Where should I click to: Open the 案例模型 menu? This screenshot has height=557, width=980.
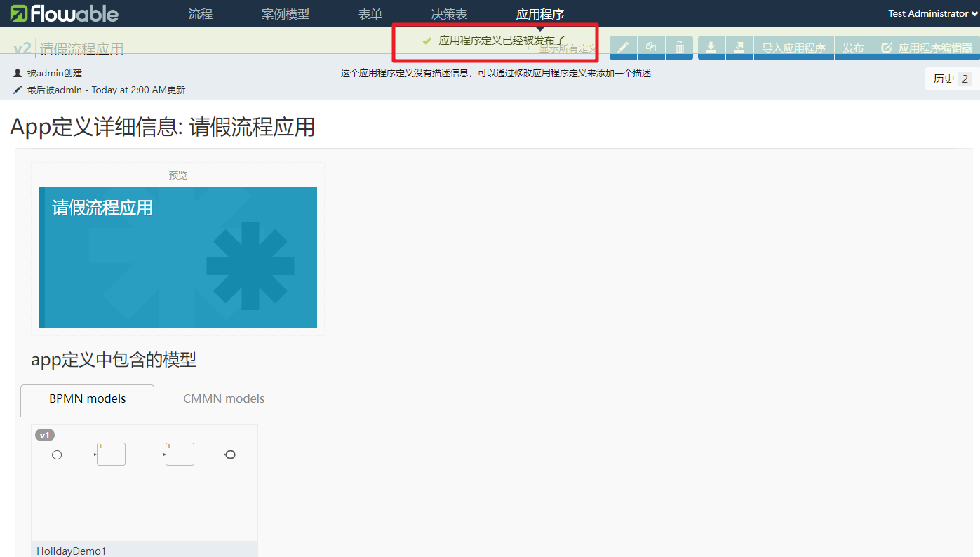pos(286,14)
